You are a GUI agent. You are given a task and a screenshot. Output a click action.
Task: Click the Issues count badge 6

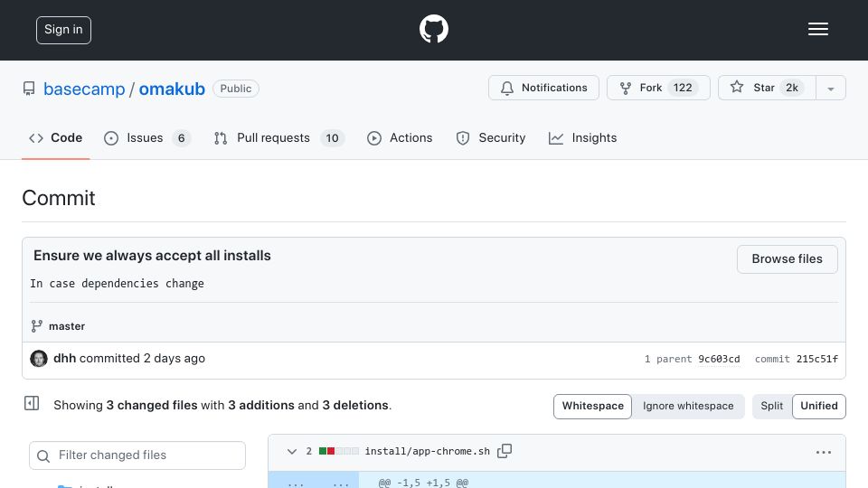point(181,138)
